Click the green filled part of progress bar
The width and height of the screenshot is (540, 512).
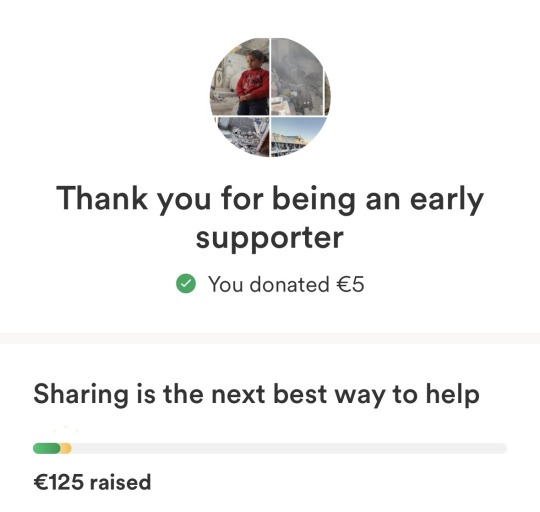(x=47, y=449)
